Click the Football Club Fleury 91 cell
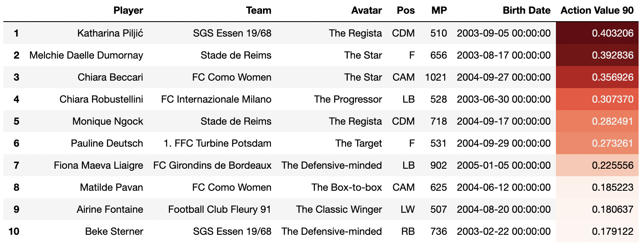This screenshot has height=246, width=644. [219, 209]
